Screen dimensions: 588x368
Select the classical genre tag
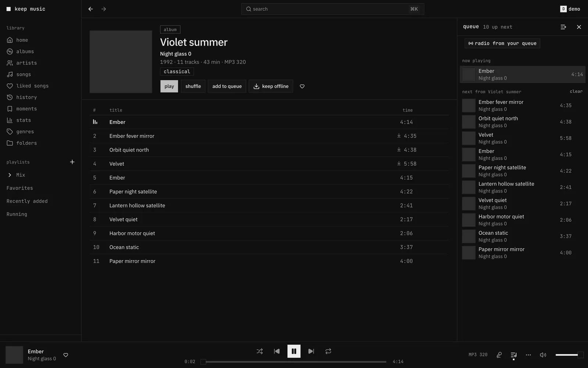click(x=177, y=71)
